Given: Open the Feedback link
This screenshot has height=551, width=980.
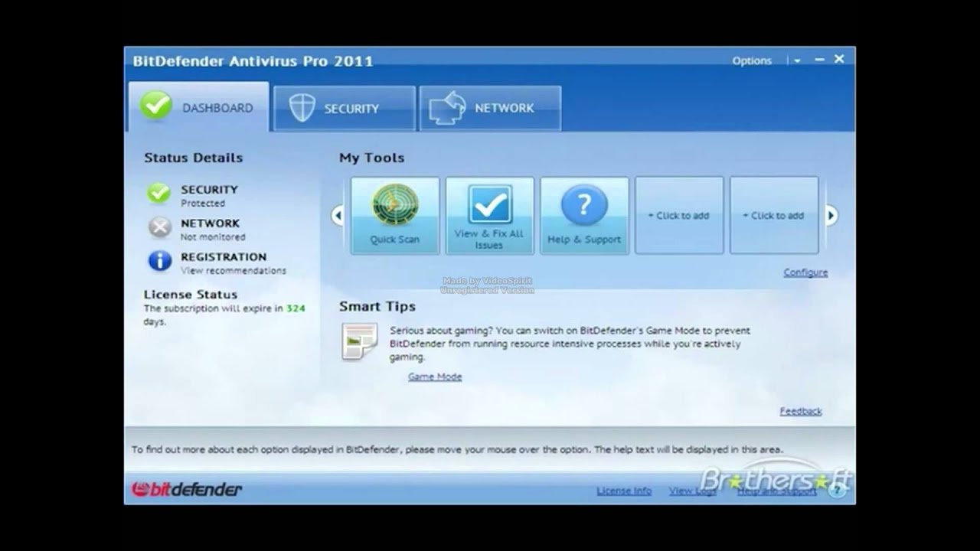Looking at the screenshot, I should point(801,411).
